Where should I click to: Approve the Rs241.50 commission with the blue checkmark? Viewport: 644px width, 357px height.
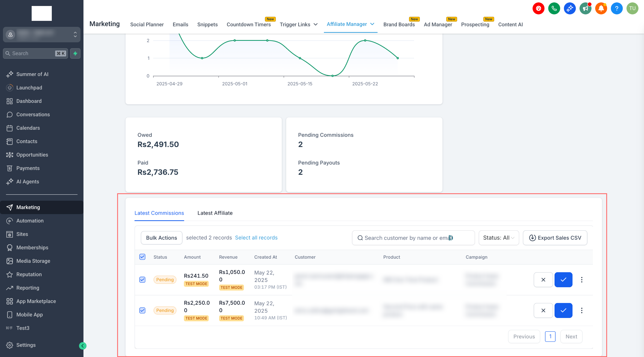coord(563,280)
